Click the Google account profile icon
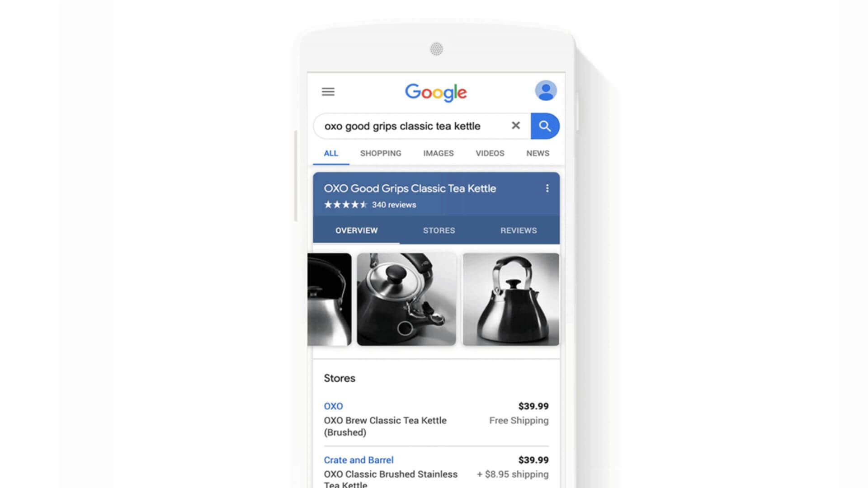 point(544,90)
